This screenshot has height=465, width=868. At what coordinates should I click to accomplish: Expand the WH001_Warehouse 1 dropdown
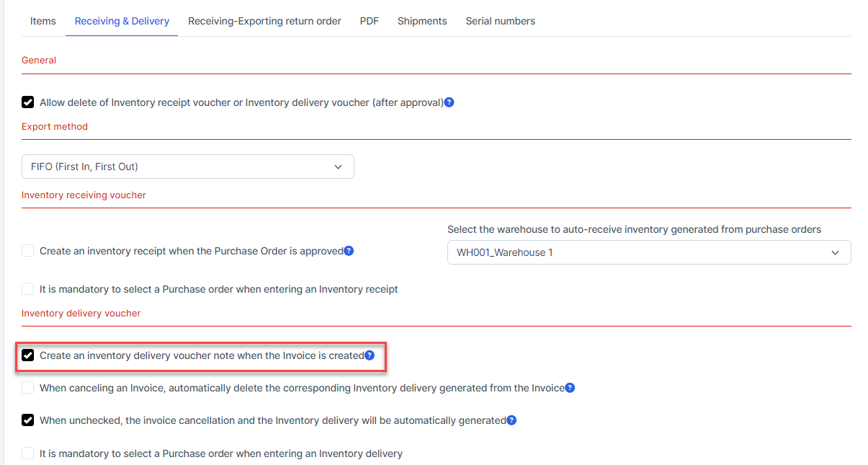click(648, 252)
